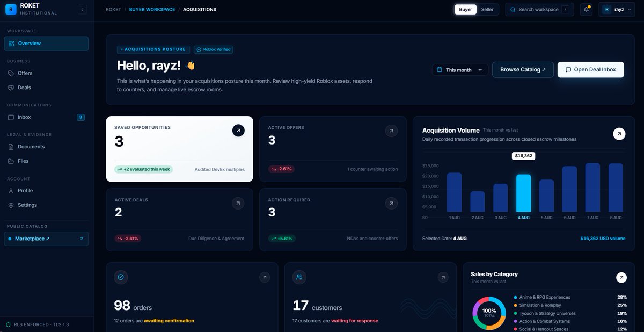
Task: Open the Action Required arrow icon
Action: point(392,203)
